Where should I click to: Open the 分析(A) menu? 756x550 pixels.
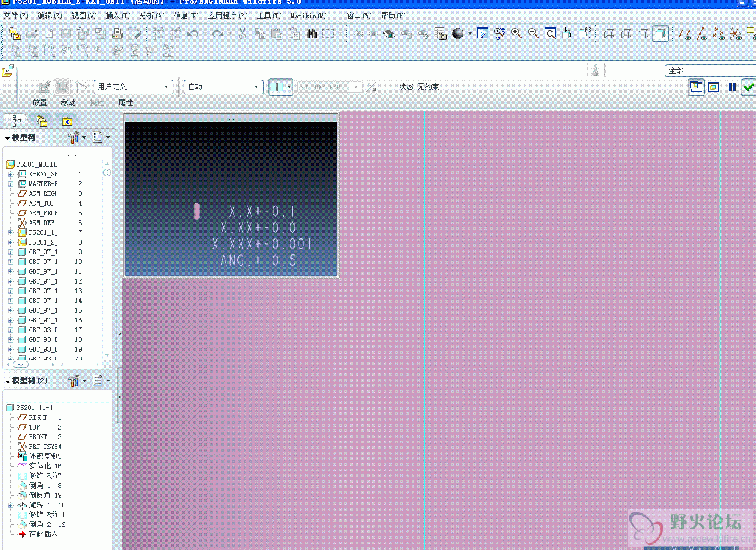tap(152, 16)
